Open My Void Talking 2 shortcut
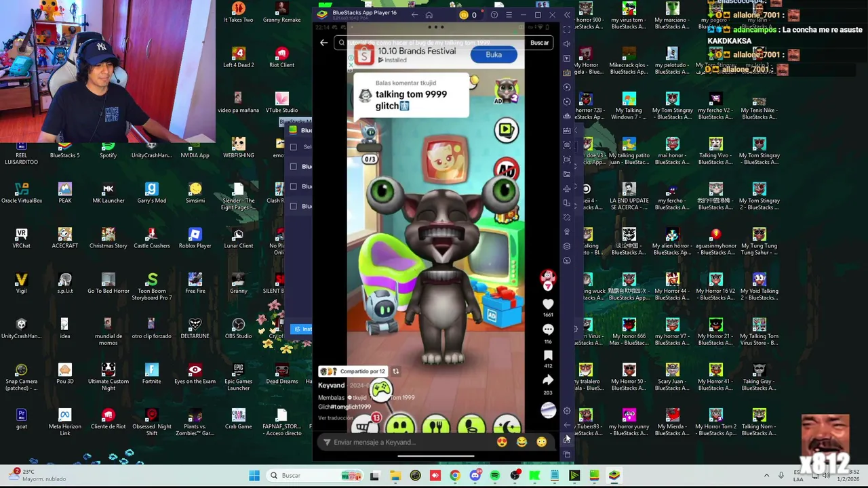 [759, 287]
